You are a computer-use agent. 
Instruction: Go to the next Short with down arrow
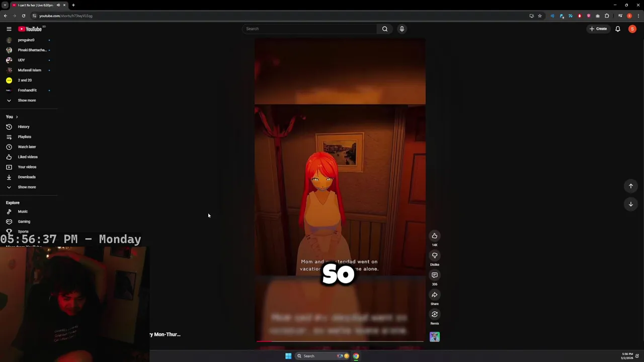coord(631,204)
